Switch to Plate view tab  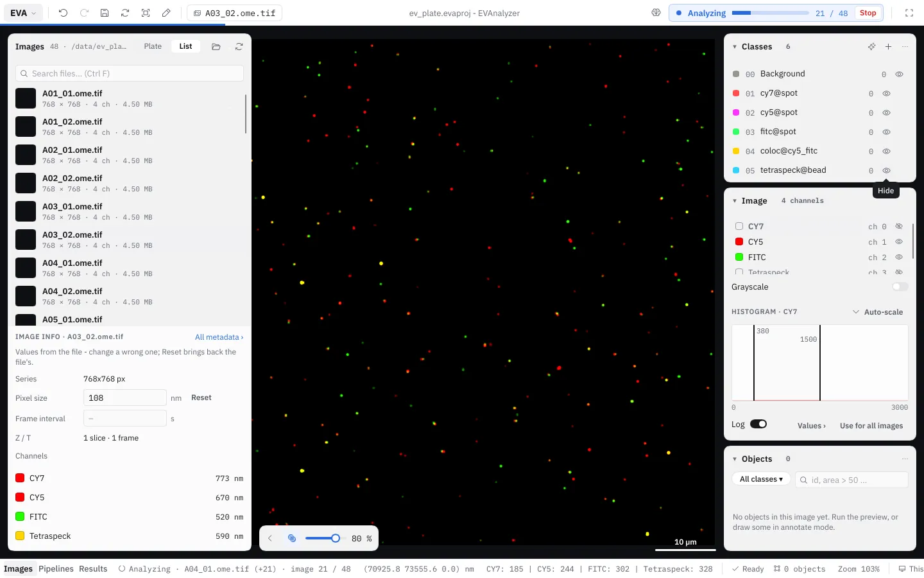[x=153, y=46]
